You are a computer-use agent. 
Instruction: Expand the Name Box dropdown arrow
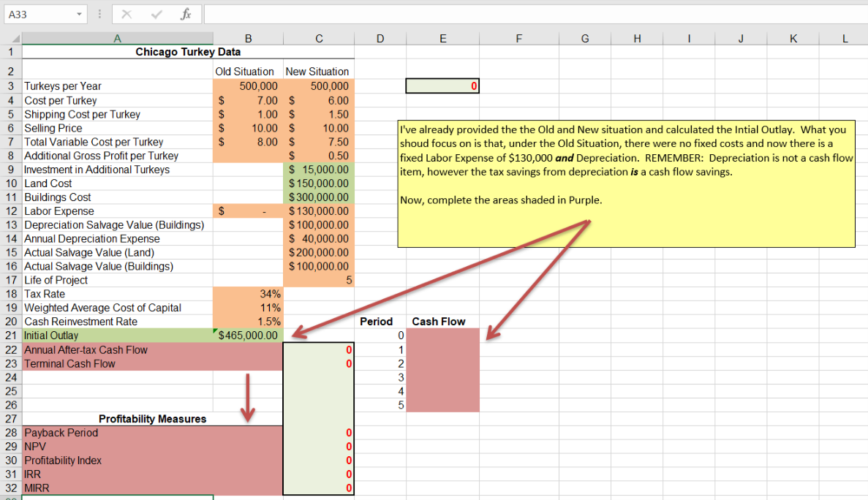[x=79, y=15]
